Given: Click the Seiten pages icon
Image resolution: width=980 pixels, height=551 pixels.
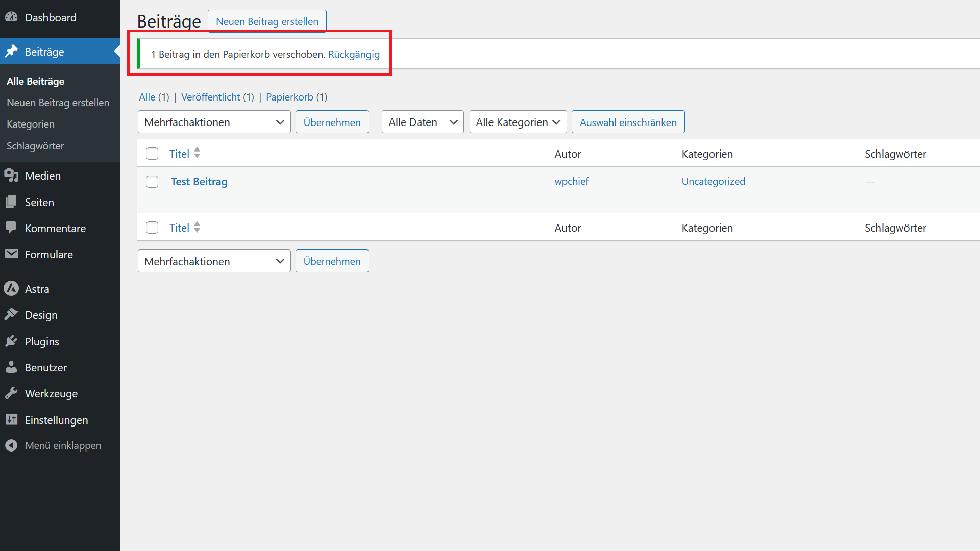Looking at the screenshot, I should pos(11,202).
